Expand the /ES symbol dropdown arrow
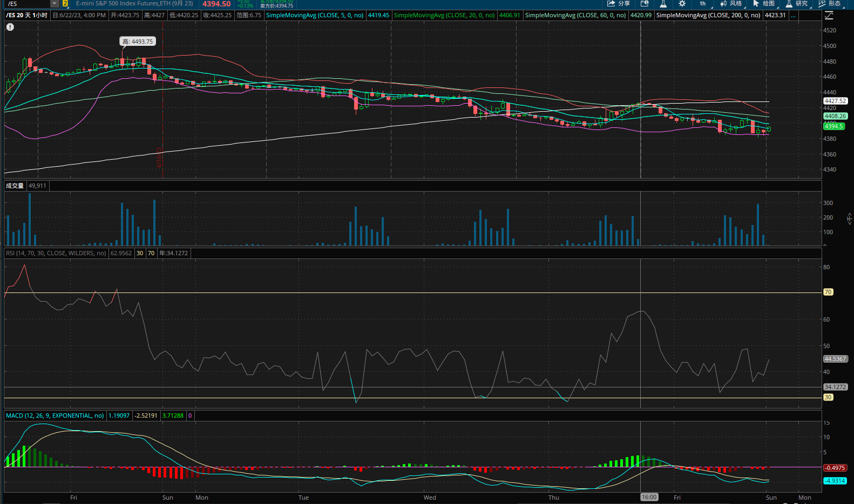 click(x=54, y=4)
